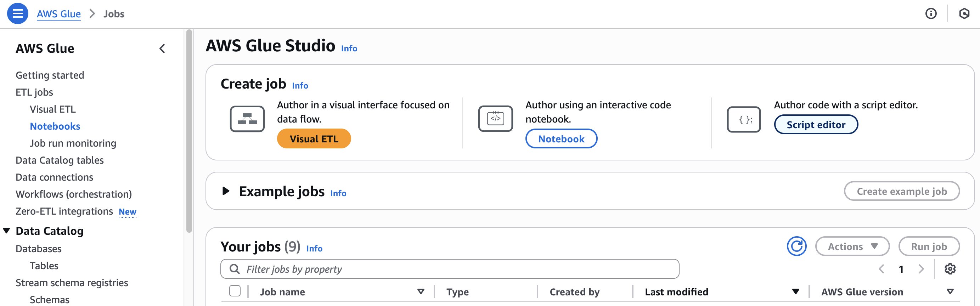Open jobs table preferences gear
The image size is (980, 306).
(x=950, y=269)
